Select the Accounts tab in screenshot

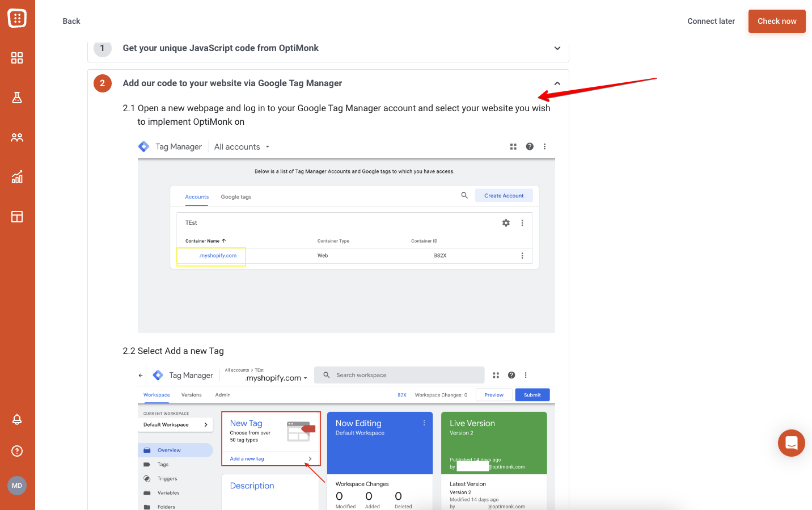pos(197,197)
